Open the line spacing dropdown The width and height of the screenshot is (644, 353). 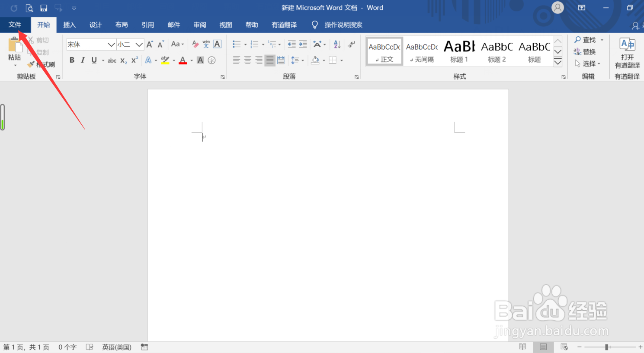coord(297,60)
